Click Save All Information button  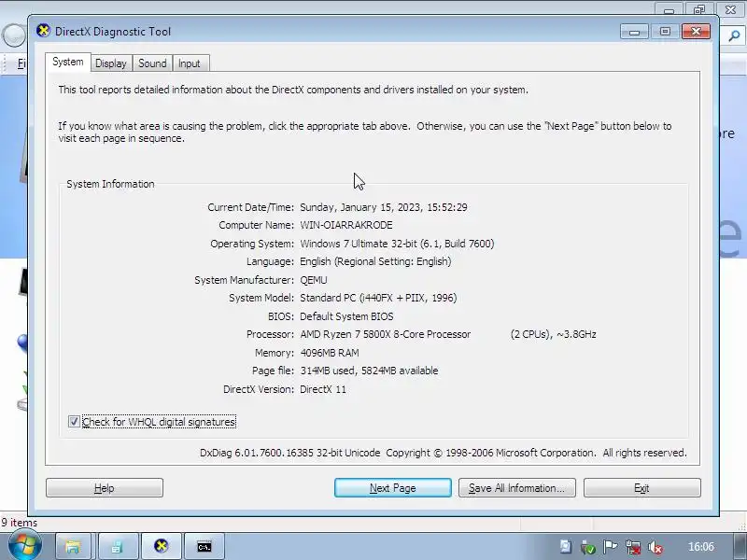(x=517, y=488)
